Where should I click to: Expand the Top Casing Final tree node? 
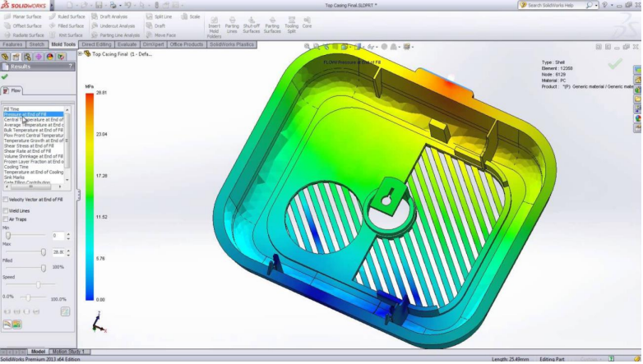point(81,53)
